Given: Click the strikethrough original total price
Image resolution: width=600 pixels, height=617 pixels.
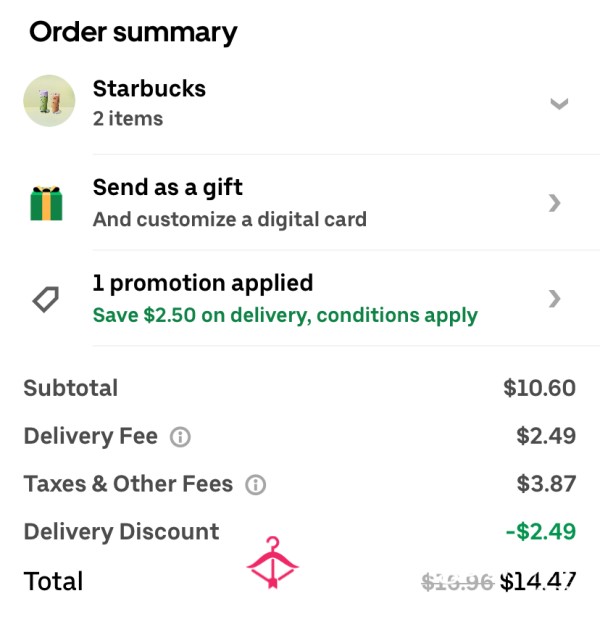Looking at the screenshot, I should click(457, 582).
